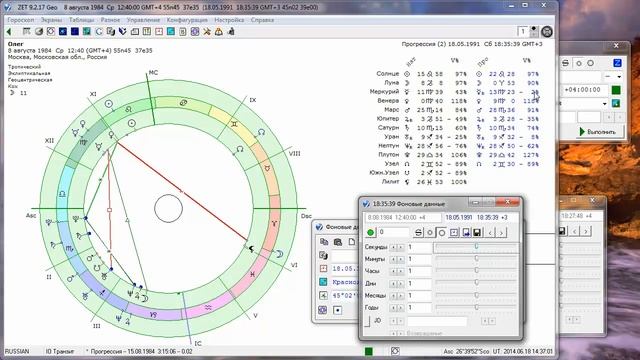The width and height of the screenshot is (640, 360).
Task: Click the green circle button in Фоновые данные dialog
Action: click(371, 232)
